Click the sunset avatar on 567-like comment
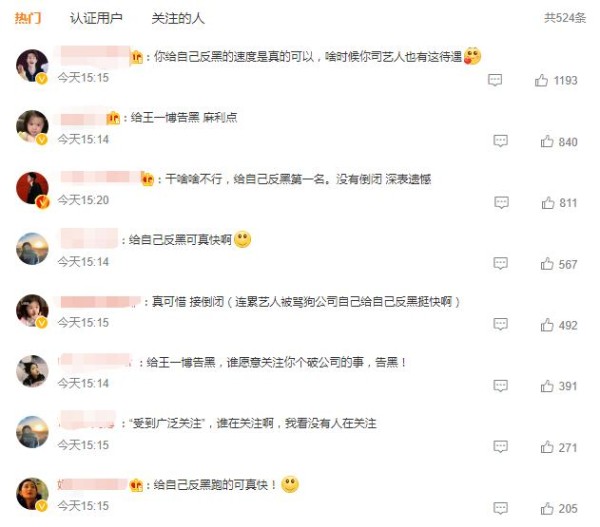 click(x=32, y=249)
